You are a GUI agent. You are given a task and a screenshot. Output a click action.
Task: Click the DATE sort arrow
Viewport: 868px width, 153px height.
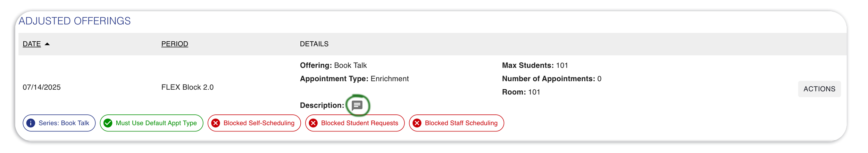47,44
